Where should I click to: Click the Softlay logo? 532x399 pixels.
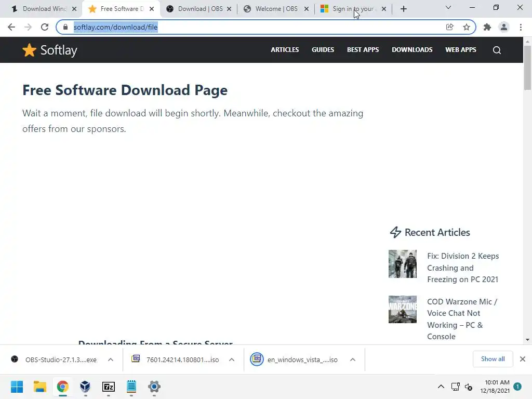(50, 50)
